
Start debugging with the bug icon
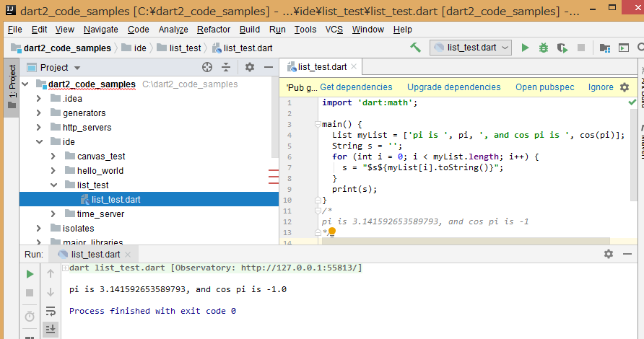pyautogui.click(x=544, y=48)
